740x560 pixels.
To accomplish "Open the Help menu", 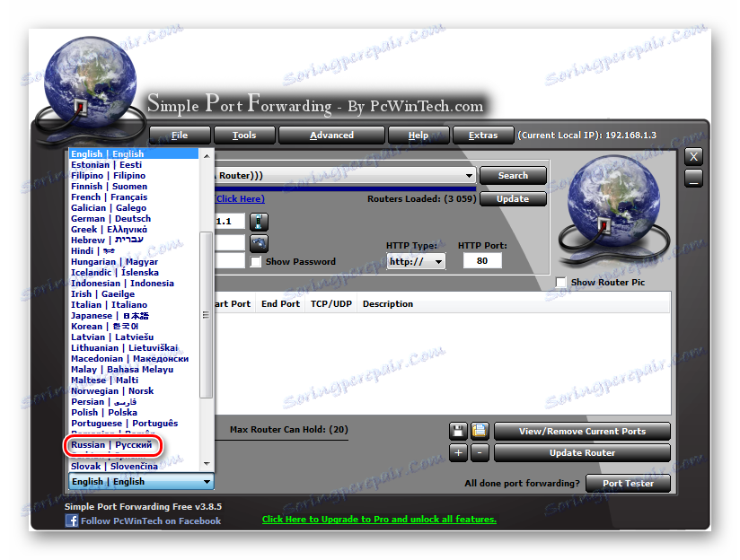I will [x=418, y=136].
